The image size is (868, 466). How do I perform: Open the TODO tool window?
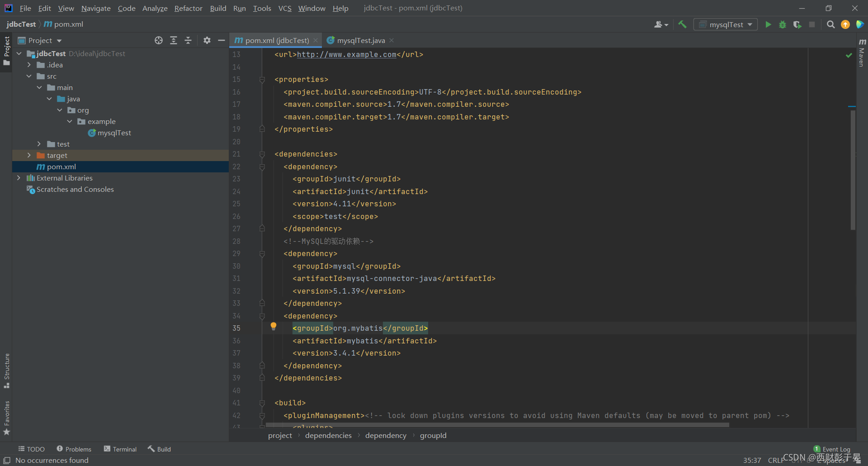pos(32,449)
